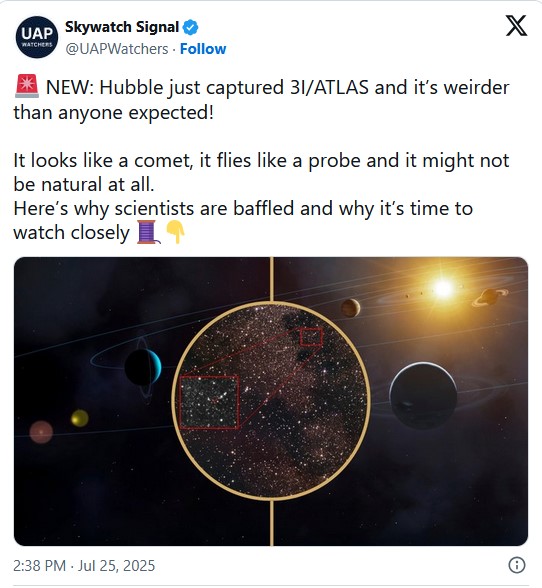Click the pointing down hand emoji
Screen dimensions: 542x588
(x=175, y=232)
